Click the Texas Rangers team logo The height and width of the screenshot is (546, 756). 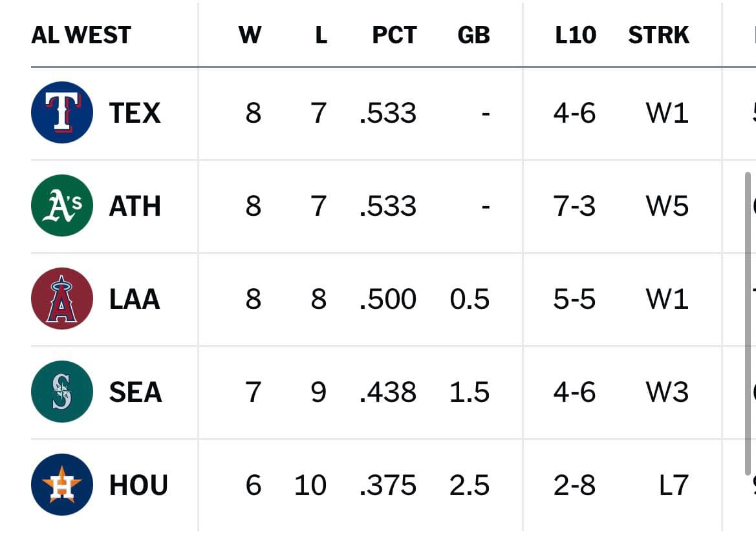(61, 112)
